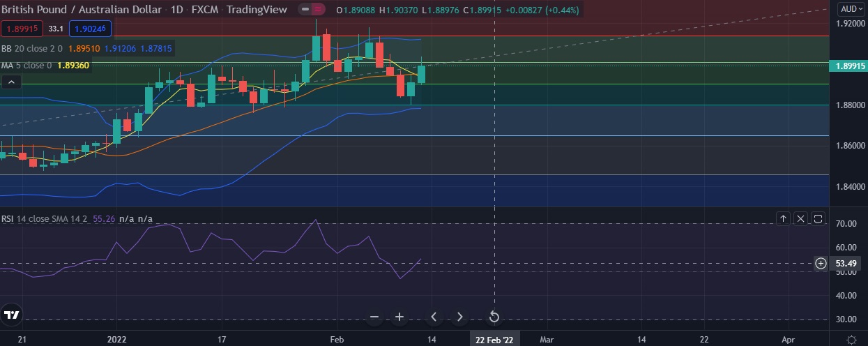The height and width of the screenshot is (346, 868).
Task: Click the 30.00 level on RSI scale
Action: click(846, 319)
